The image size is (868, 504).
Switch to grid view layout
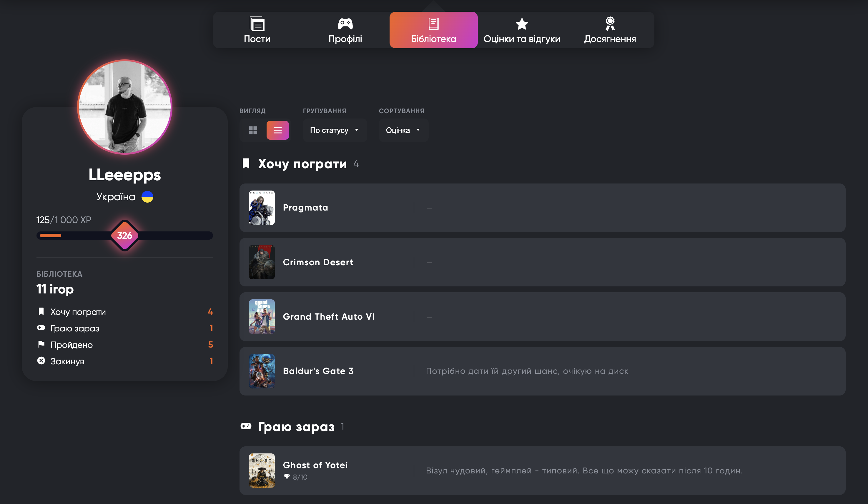click(253, 130)
